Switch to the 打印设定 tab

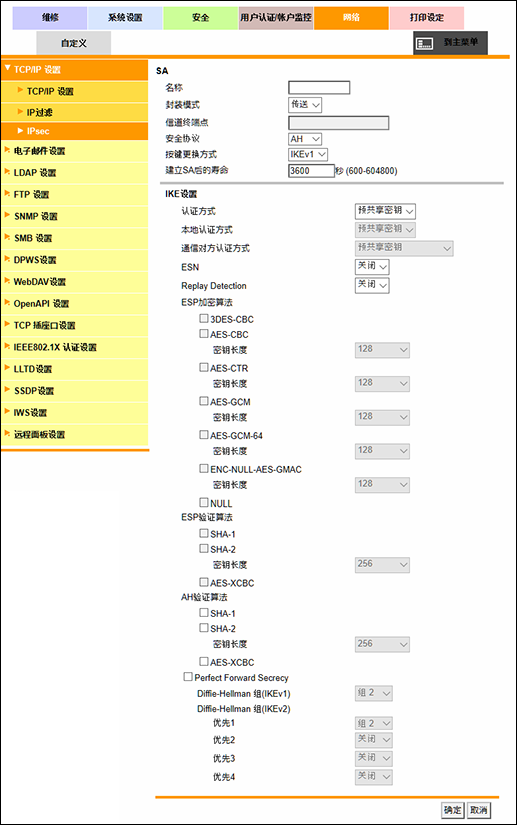427,18
